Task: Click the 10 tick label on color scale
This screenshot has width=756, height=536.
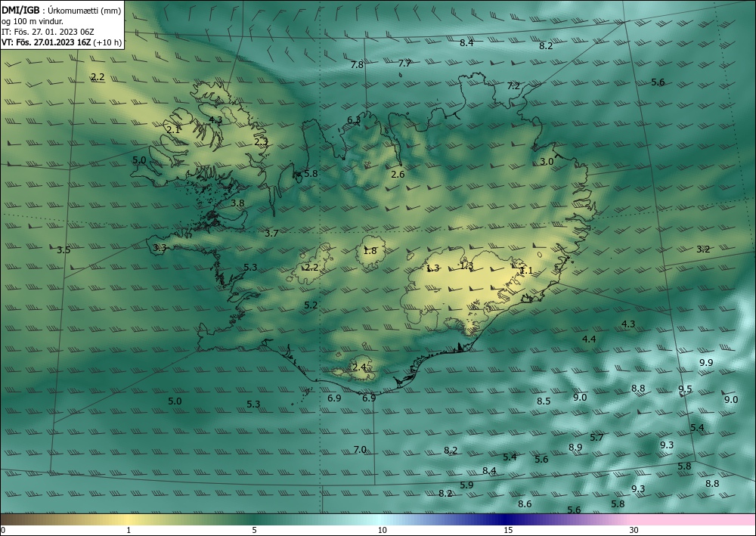Action: pyautogui.click(x=383, y=531)
